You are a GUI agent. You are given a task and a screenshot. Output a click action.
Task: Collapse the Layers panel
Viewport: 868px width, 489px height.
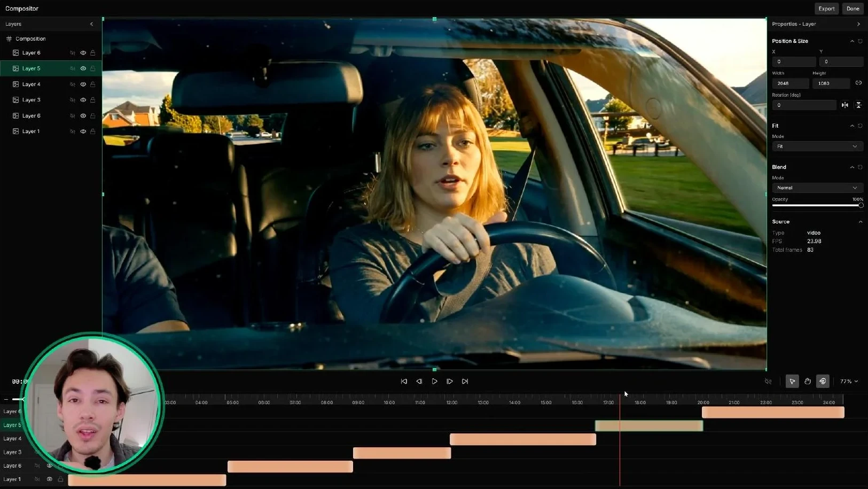coord(92,24)
